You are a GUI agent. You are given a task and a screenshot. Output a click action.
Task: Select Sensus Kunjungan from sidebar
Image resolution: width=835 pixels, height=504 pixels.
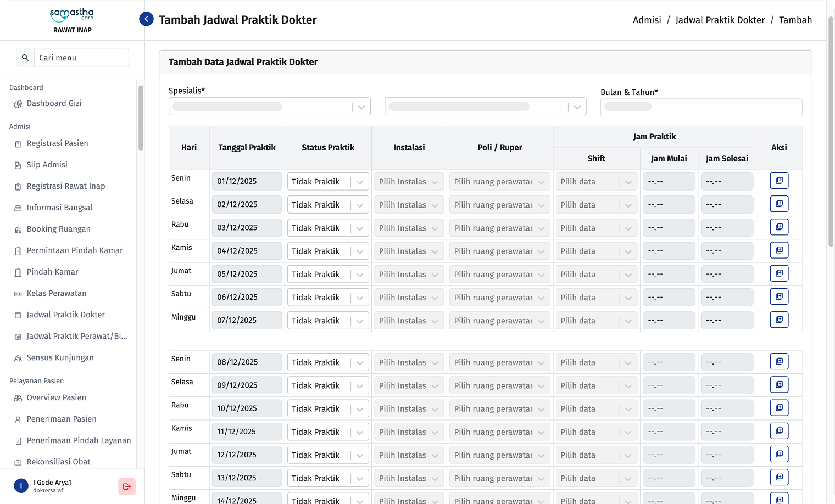(x=60, y=357)
